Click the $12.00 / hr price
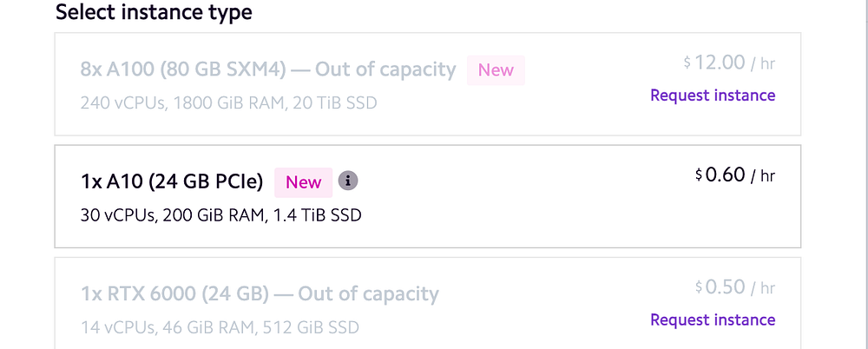The height and width of the screenshot is (349, 868). (x=729, y=63)
